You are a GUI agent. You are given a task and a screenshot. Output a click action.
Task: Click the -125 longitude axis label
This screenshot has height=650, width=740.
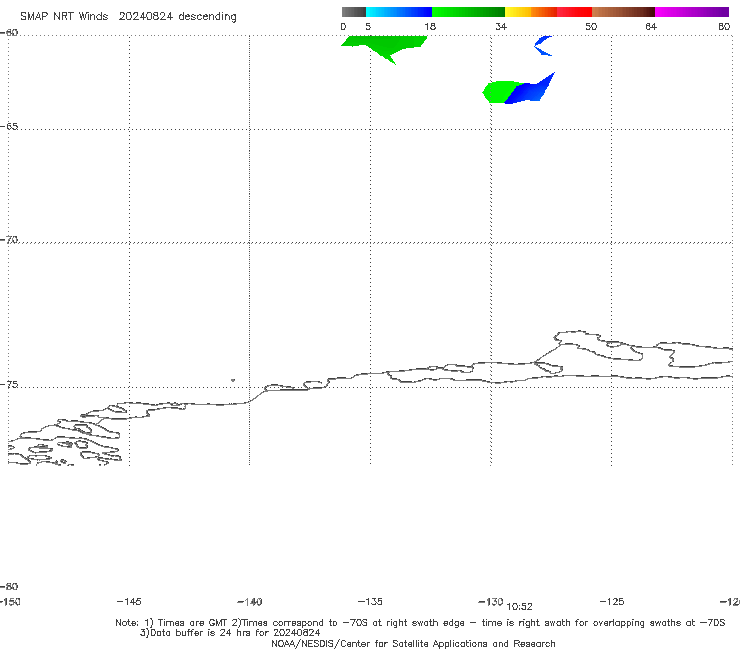(612, 601)
